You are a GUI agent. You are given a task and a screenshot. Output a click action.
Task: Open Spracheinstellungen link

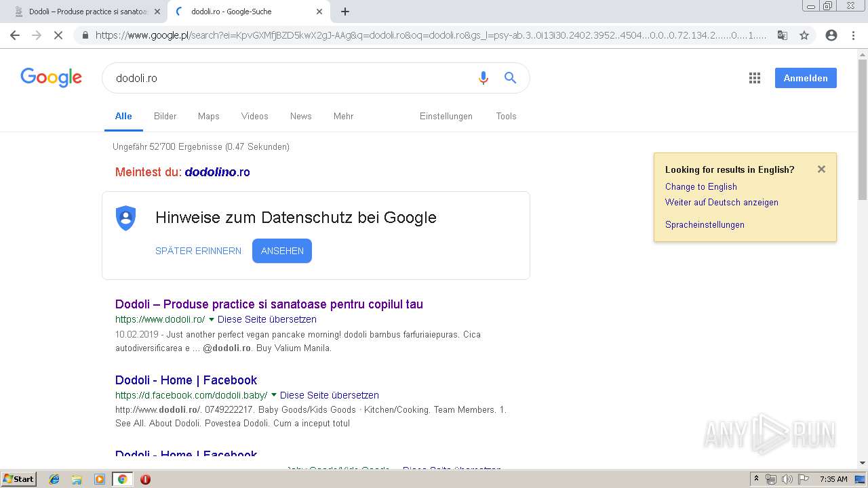point(705,224)
